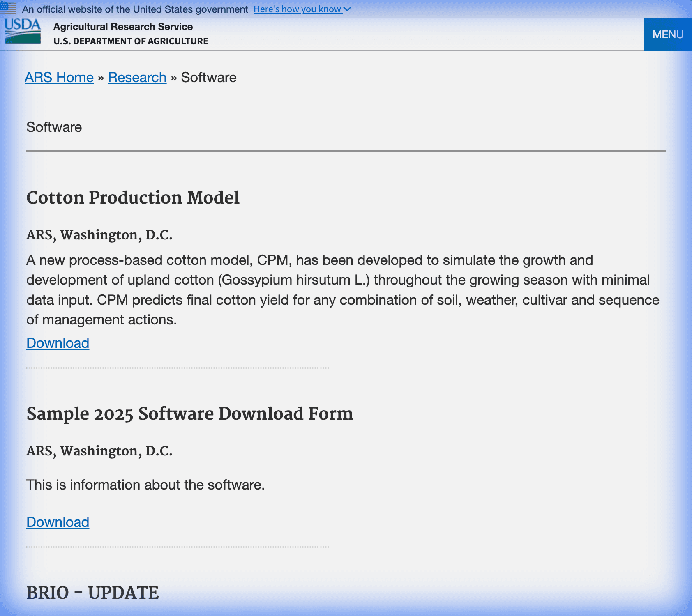Click the USDA logo

[23, 31]
